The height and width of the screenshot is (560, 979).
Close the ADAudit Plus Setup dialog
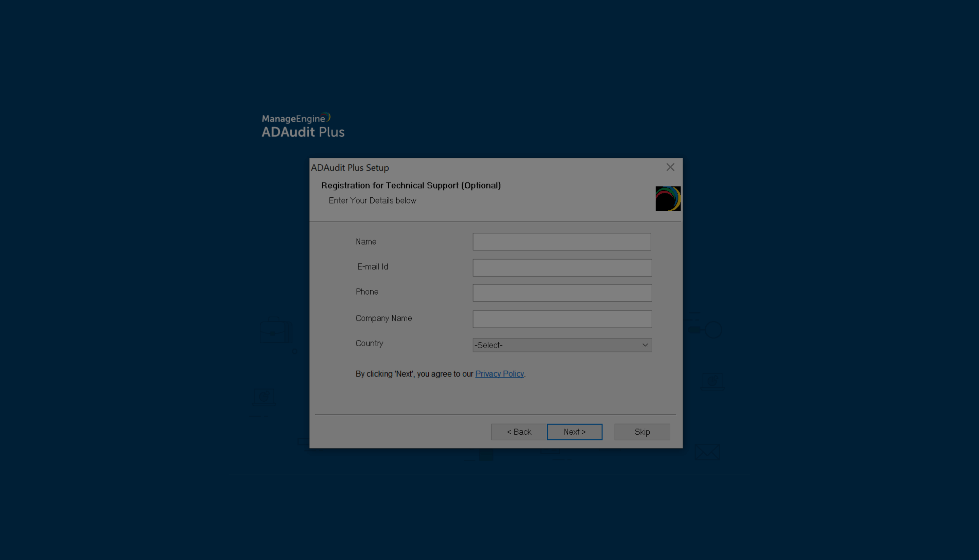point(670,167)
